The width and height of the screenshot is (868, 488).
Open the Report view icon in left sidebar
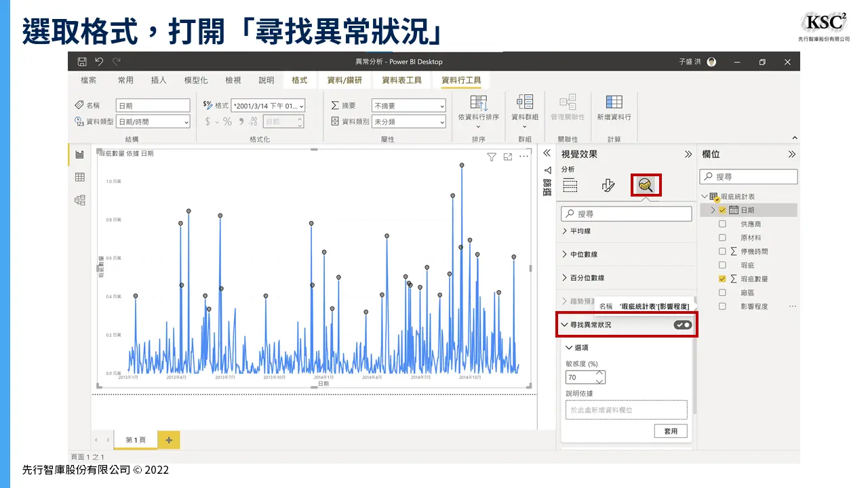click(x=80, y=155)
